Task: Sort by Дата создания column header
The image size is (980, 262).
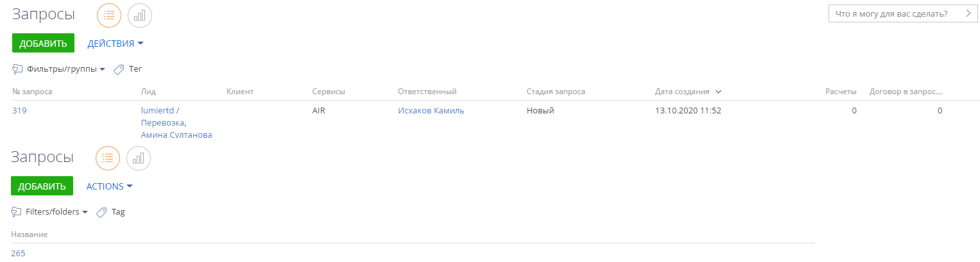Action: [682, 92]
